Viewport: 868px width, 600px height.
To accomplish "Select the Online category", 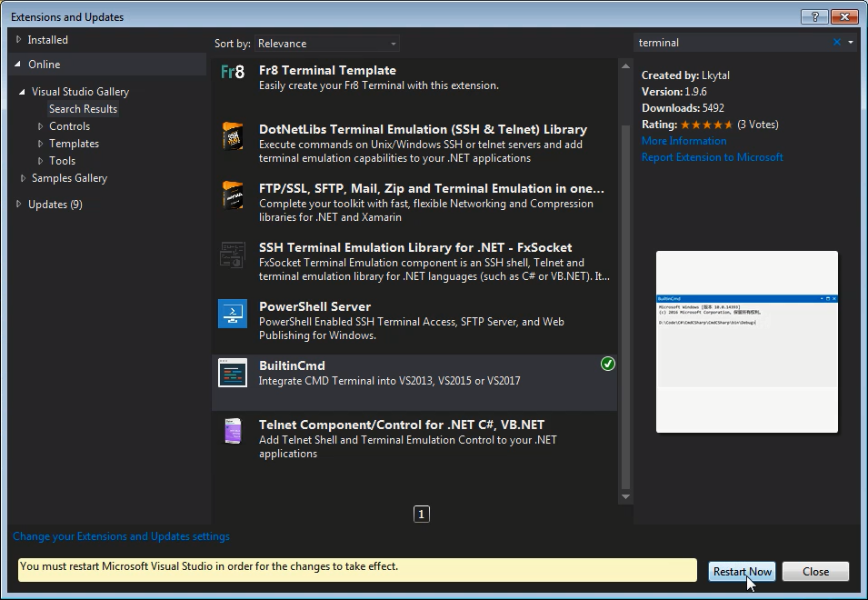I will pyautogui.click(x=45, y=65).
